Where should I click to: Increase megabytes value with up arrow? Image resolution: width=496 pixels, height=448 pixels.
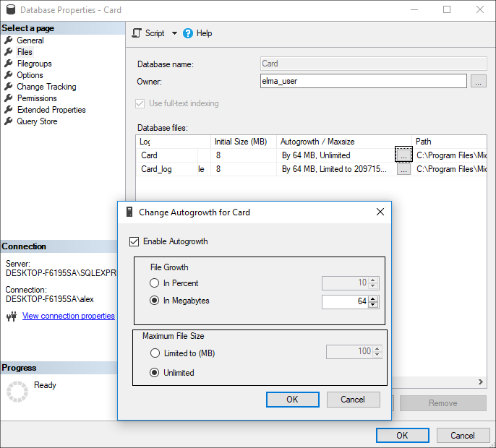coord(373,298)
